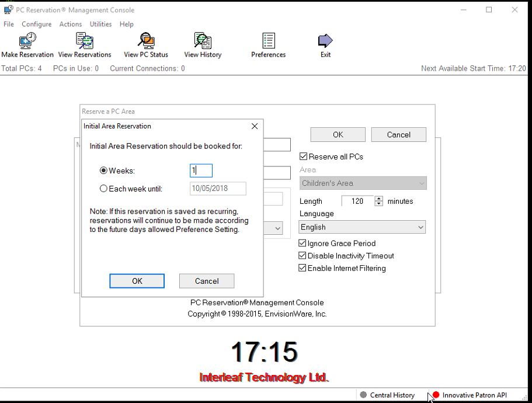Toggle Ignore Grace Period checkbox
The height and width of the screenshot is (403, 532).
[x=302, y=243]
